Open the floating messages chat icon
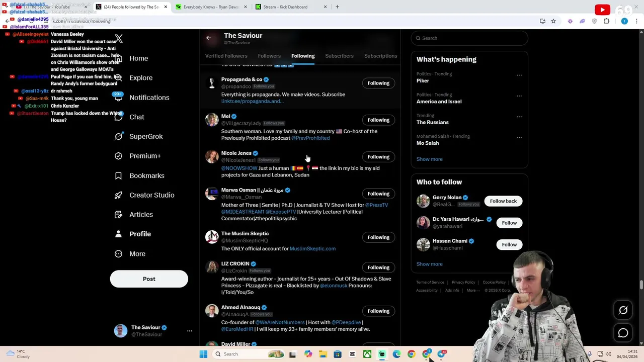This screenshot has width=644, height=362. pos(623,333)
